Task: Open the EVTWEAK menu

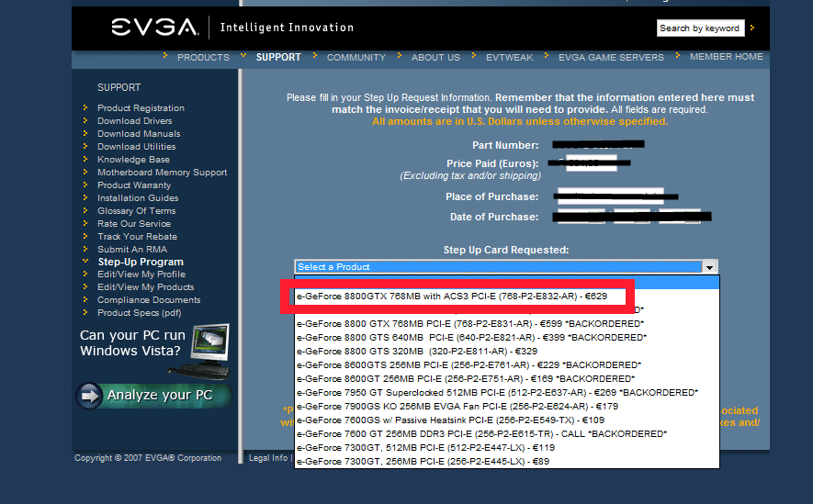Action: click(x=509, y=57)
